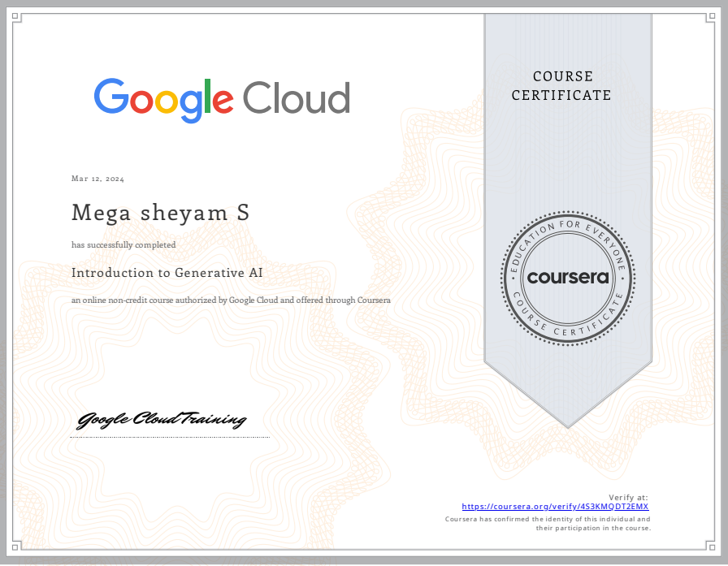Select the Introduction to Generative AI title

pos(167,273)
